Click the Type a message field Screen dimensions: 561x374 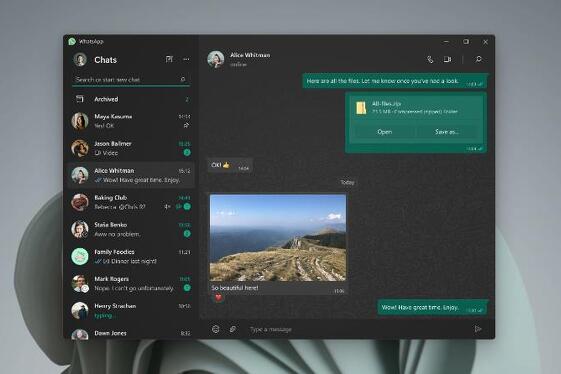[x=358, y=329]
